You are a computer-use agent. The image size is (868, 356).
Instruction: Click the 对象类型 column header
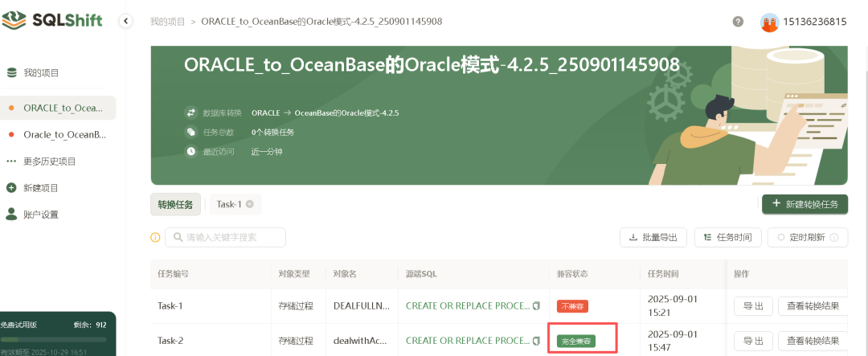(294, 273)
